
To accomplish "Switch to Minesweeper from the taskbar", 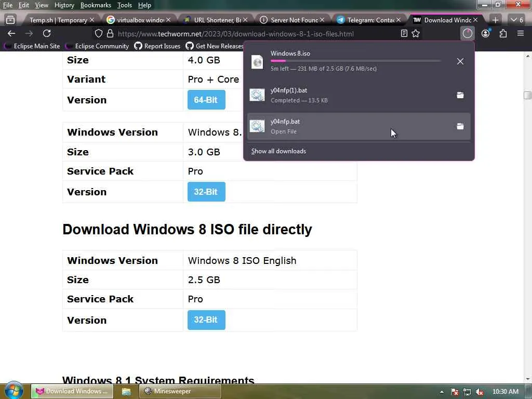I will pos(180,392).
